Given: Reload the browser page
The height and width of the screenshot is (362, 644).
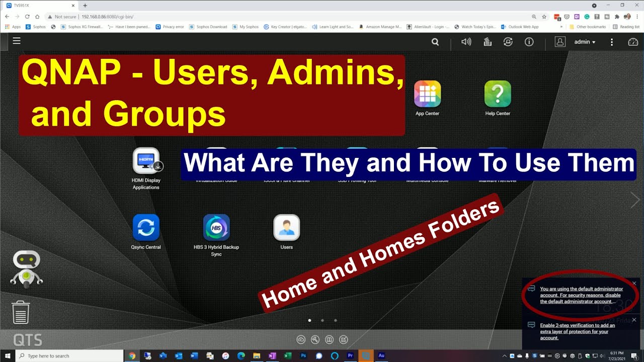Looking at the screenshot, I should point(27,17).
